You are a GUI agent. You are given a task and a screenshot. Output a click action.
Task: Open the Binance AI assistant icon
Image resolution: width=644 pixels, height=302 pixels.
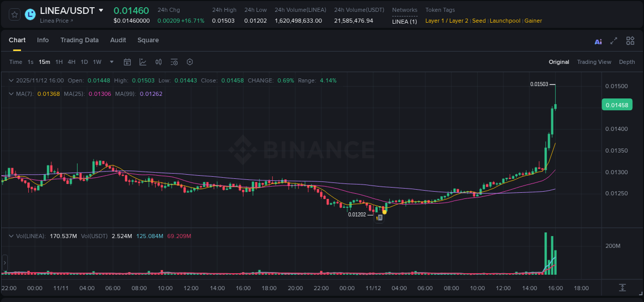[598, 41]
